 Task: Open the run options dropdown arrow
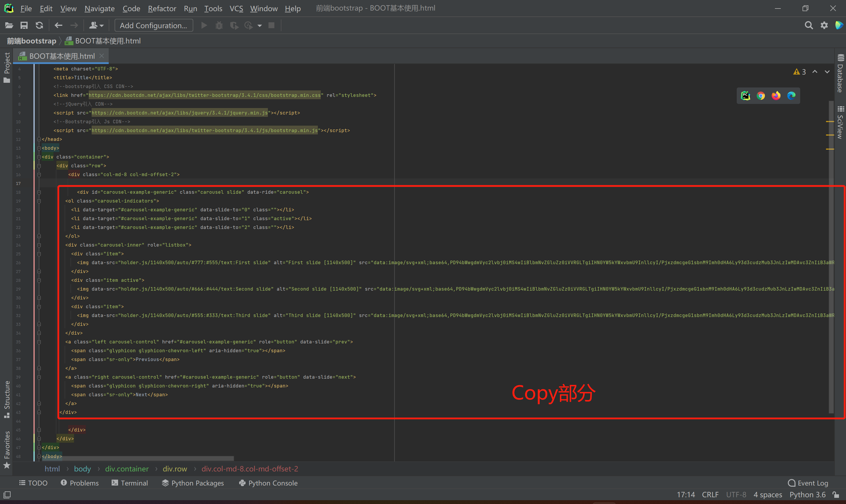260,26
